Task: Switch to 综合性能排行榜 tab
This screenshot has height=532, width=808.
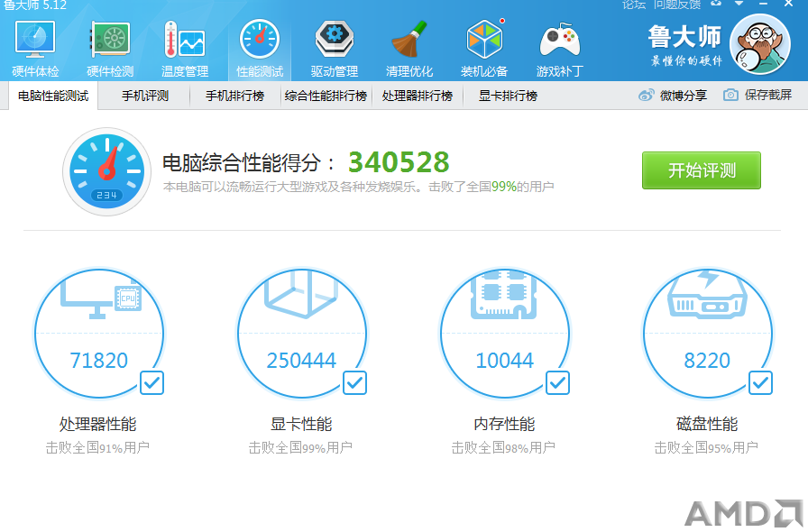Action: pos(326,96)
